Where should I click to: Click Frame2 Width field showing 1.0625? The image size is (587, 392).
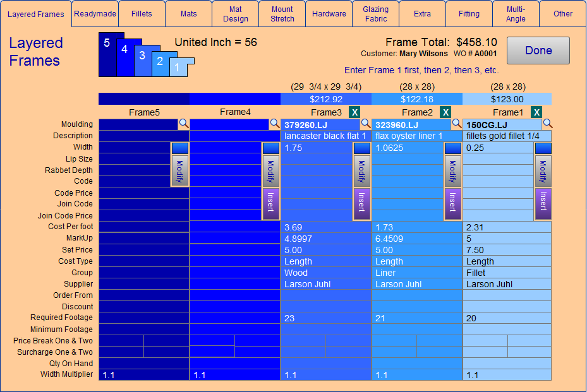click(x=408, y=148)
